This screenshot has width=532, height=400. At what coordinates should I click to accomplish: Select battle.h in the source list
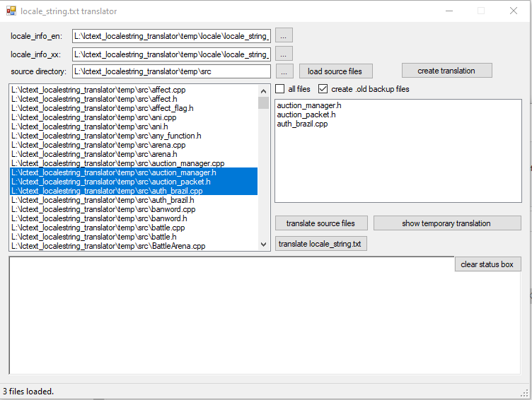pyautogui.click(x=134, y=237)
